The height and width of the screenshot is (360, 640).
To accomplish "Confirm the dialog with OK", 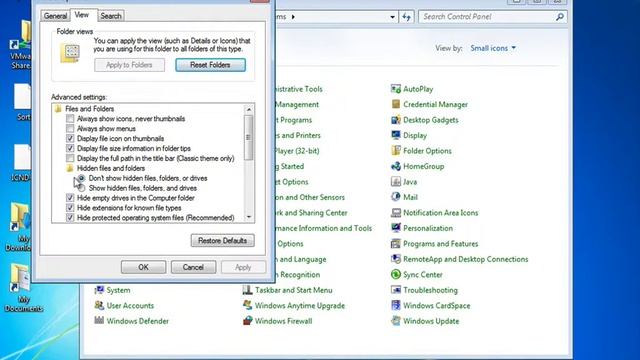I will coord(143,267).
